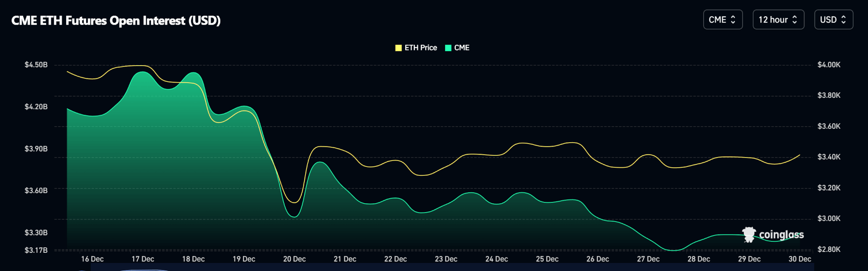The width and height of the screenshot is (868, 271).
Task: Click the green CME legend swatch
Action: pyautogui.click(x=448, y=48)
